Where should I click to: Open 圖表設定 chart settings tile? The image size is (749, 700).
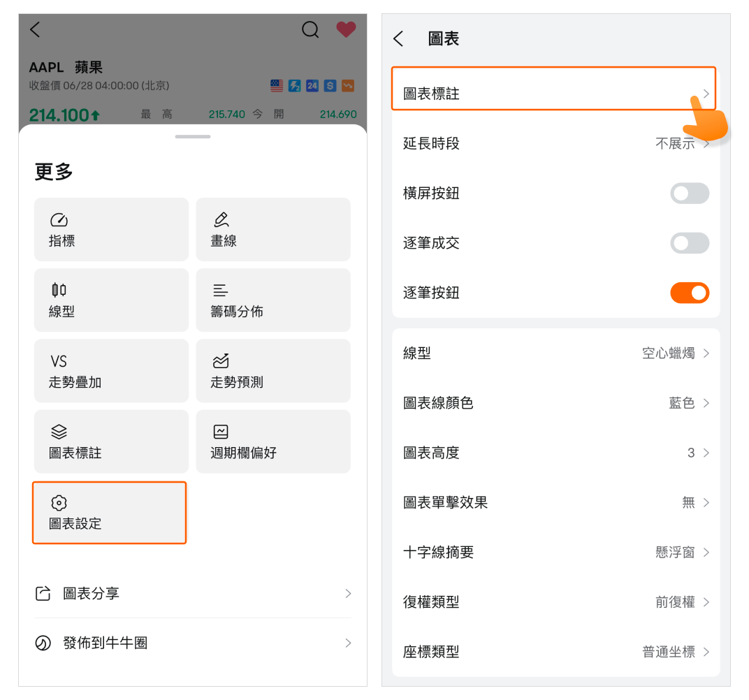click(x=110, y=513)
